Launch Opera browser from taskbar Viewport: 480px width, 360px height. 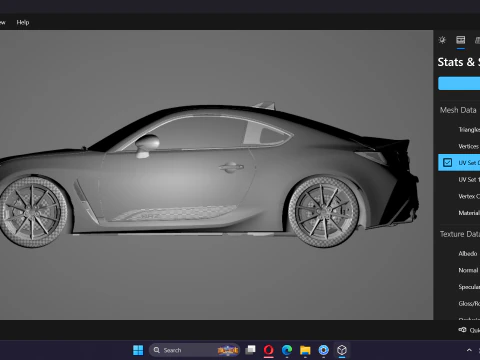click(x=269, y=350)
